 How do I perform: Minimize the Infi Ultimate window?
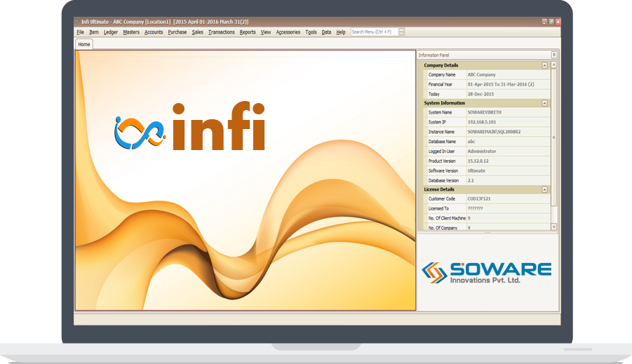click(544, 22)
